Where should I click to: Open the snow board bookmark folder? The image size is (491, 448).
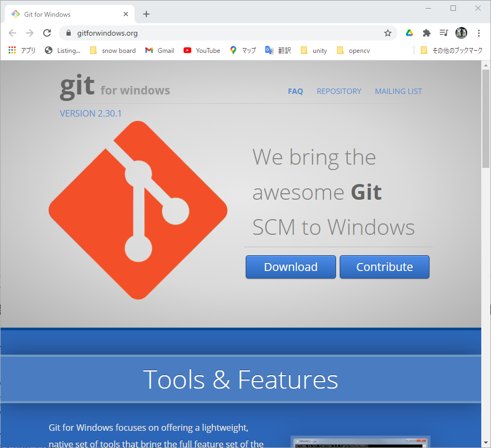pos(113,50)
